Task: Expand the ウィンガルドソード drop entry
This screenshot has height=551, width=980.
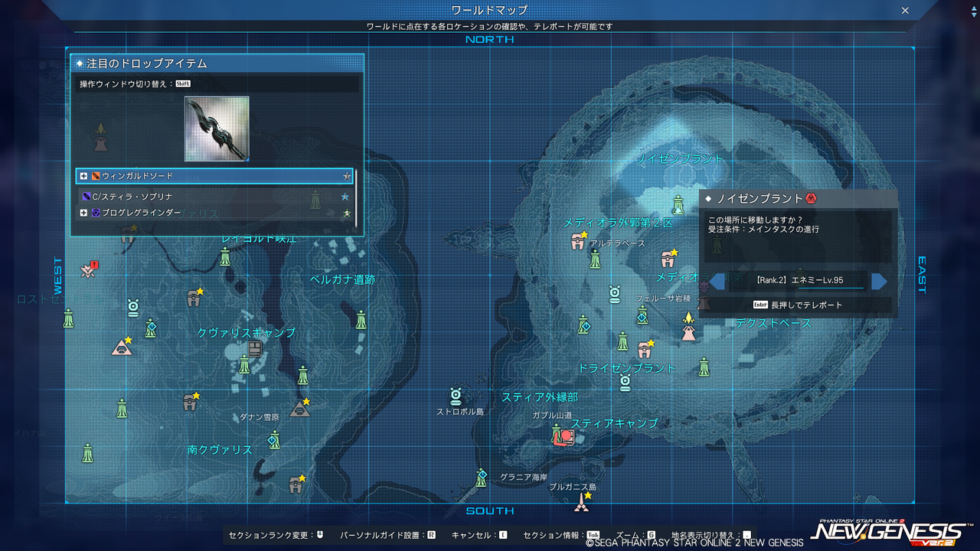Action: pyautogui.click(x=83, y=176)
